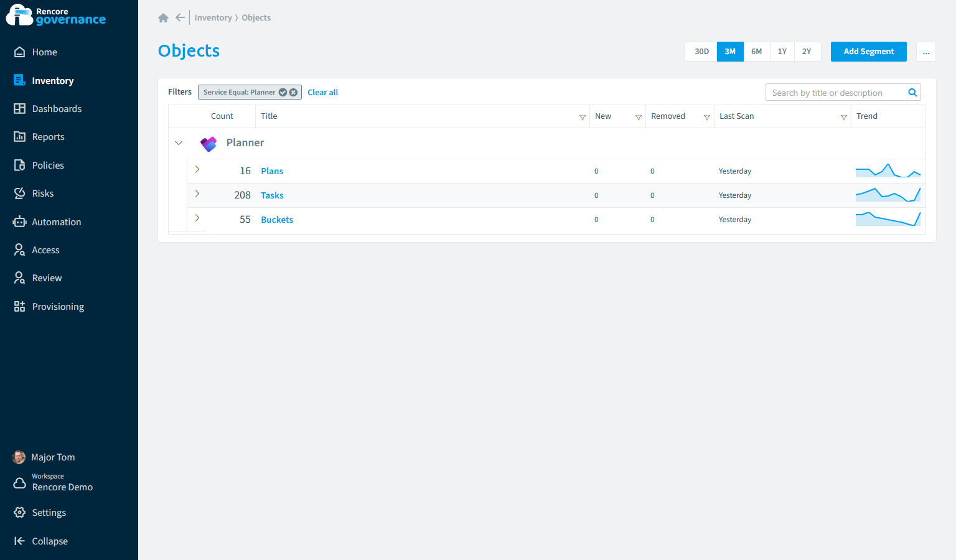This screenshot has height=560, width=956.
Task: Select the 2Y time range
Action: tap(807, 52)
